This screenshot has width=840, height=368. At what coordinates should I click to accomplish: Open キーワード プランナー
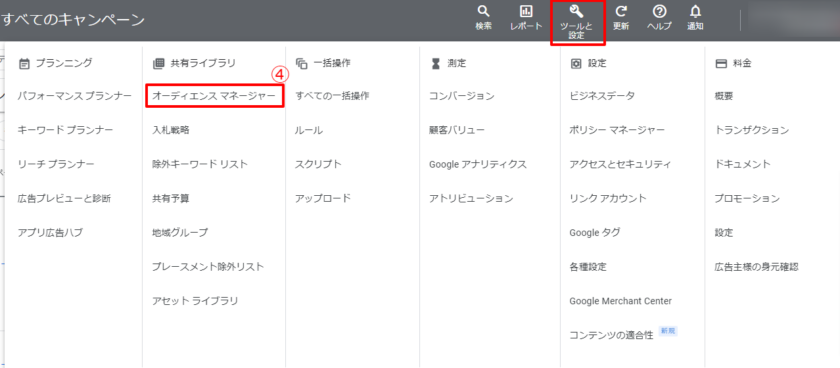65,130
